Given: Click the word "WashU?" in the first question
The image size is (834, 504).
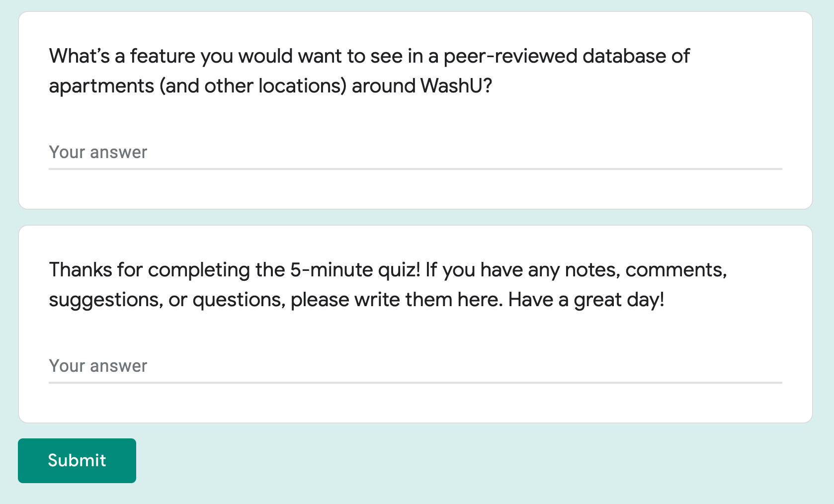Looking at the screenshot, I should point(456,86).
